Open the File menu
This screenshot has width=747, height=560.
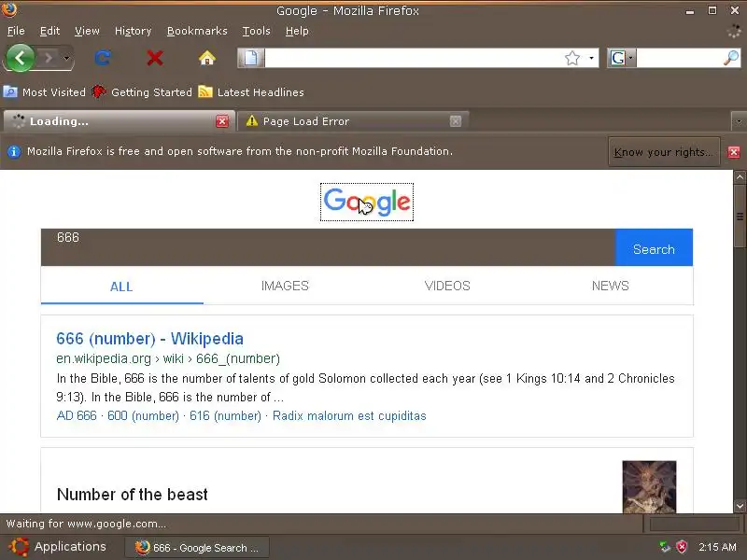click(x=16, y=31)
